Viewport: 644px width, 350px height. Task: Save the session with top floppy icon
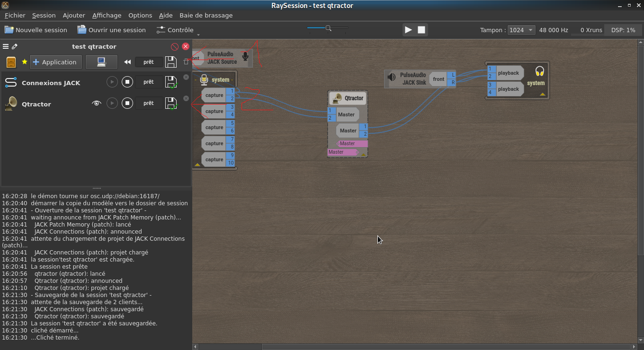click(171, 62)
